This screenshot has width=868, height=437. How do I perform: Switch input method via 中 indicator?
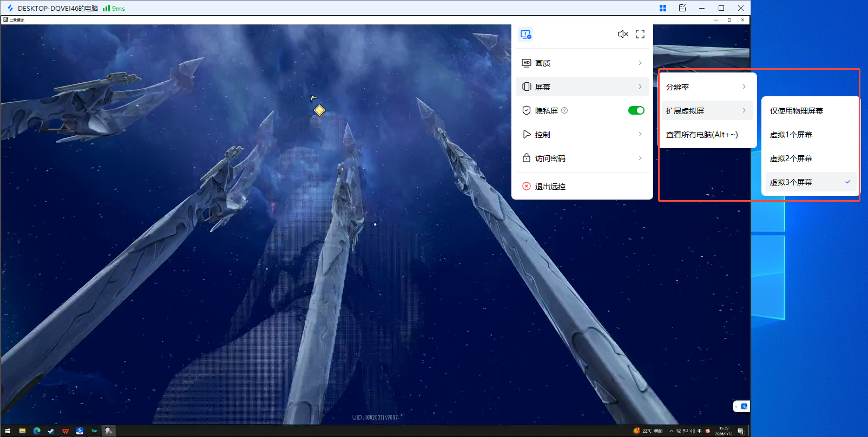(x=699, y=431)
